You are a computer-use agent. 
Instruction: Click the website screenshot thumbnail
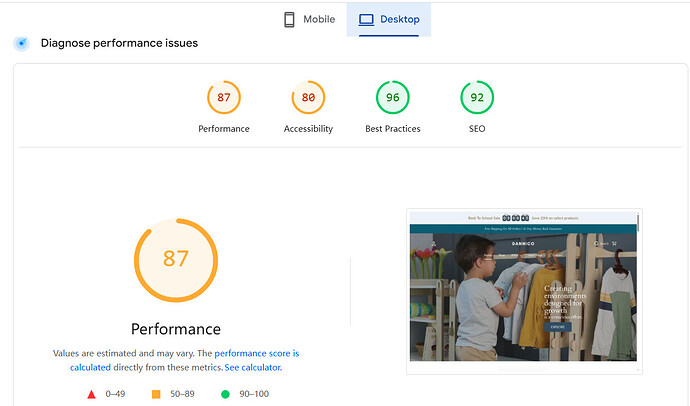pyautogui.click(x=524, y=290)
